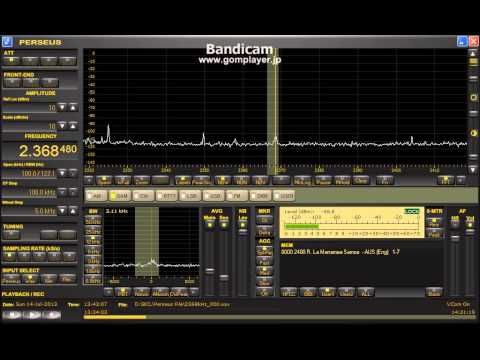Click the Clear button in spectrum toolbar
Screen dimensions: 480x360
(361, 180)
